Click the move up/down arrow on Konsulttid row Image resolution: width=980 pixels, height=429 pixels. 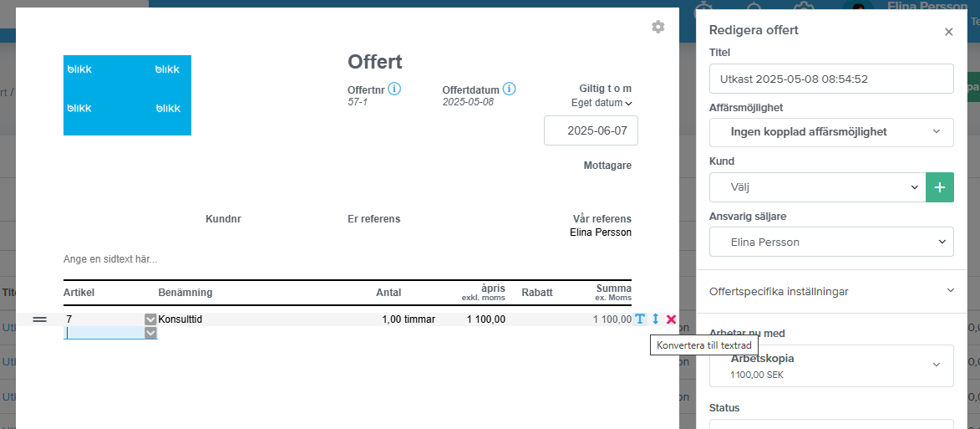[656, 319]
